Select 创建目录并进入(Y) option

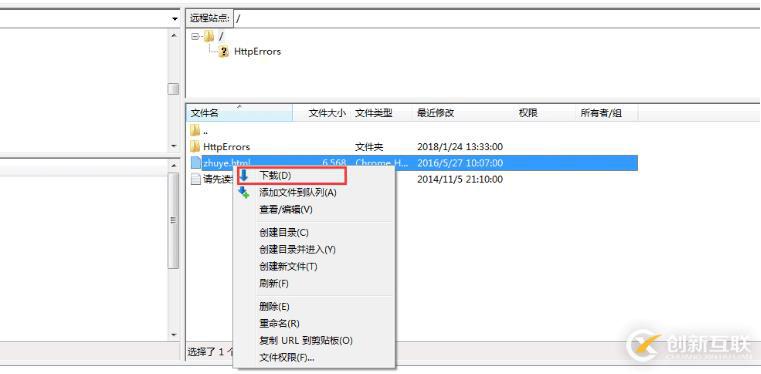pyautogui.click(x=297, y=249)
